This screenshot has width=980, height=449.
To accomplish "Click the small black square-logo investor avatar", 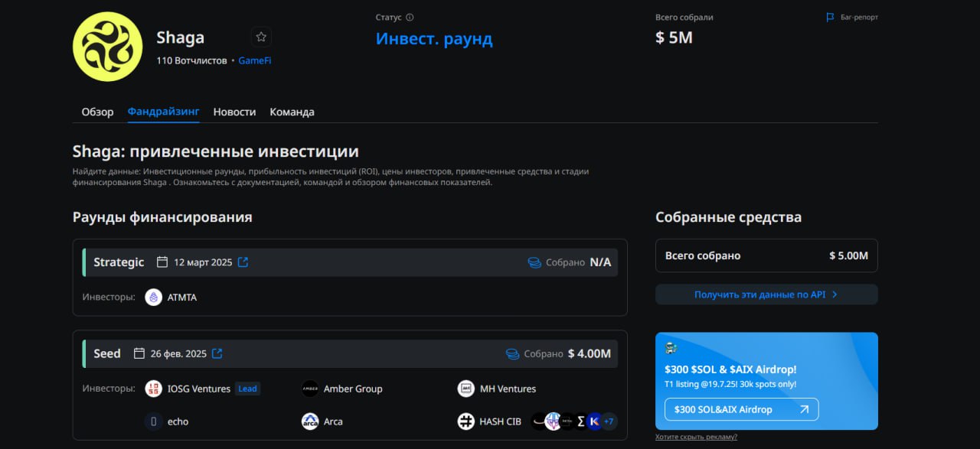I will (x=567, y=421).
